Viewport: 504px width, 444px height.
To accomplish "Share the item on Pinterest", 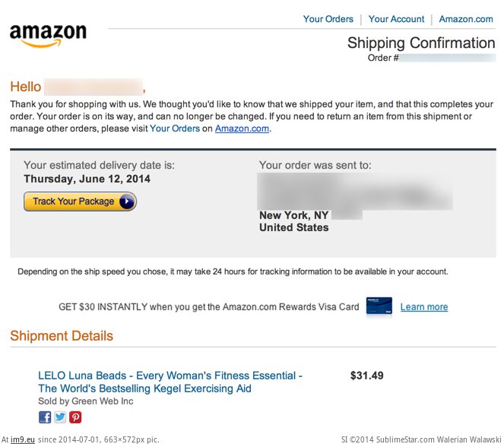I will [75, 417].
